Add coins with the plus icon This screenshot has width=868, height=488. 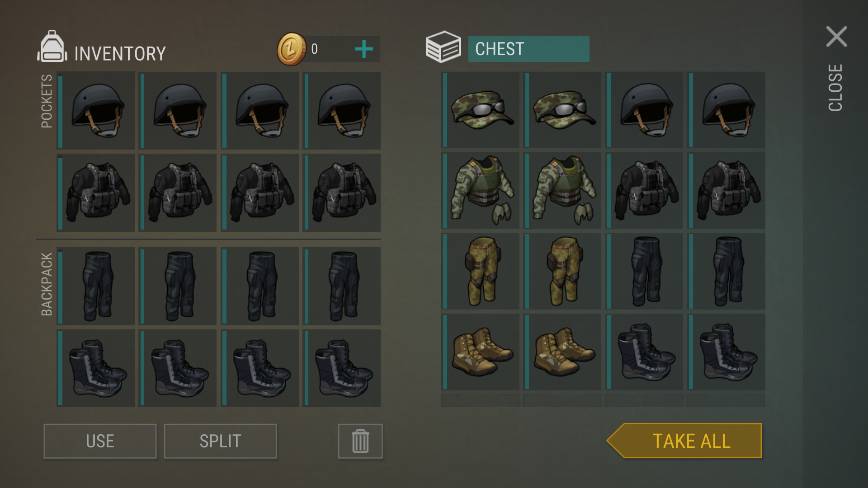point(364,49)
